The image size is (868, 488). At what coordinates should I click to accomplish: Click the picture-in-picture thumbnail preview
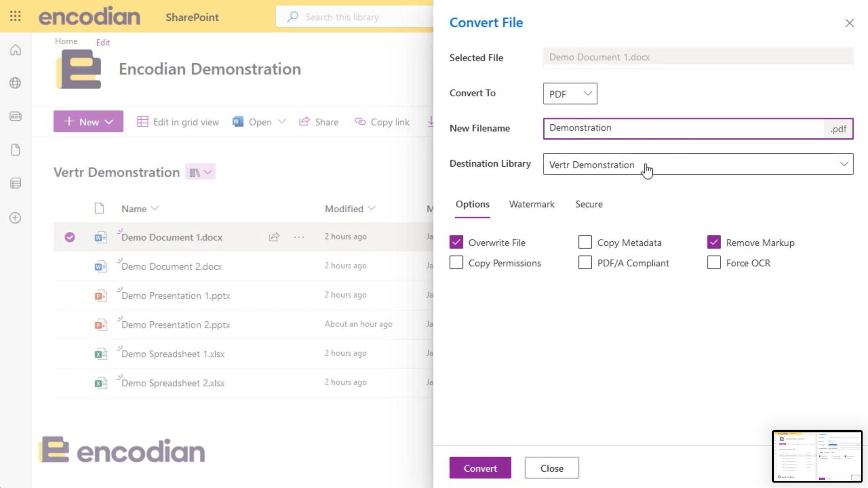pos(817,456)
